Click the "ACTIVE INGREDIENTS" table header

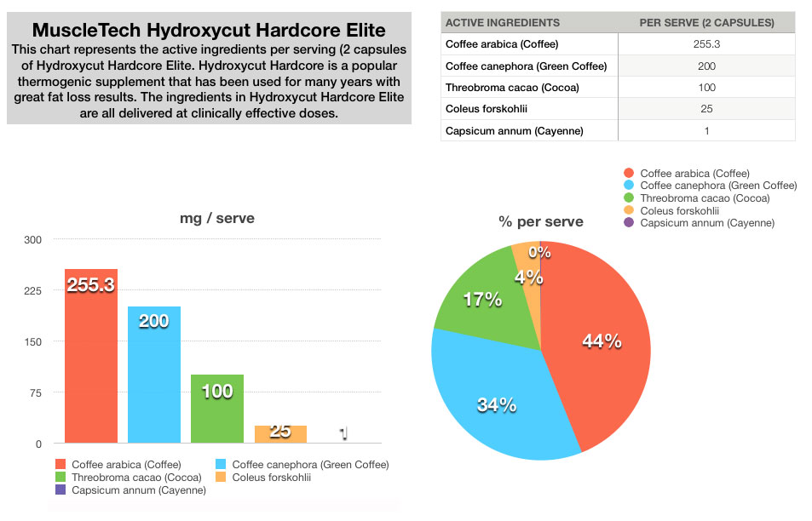pyautogui.click(x=503, y=23)
